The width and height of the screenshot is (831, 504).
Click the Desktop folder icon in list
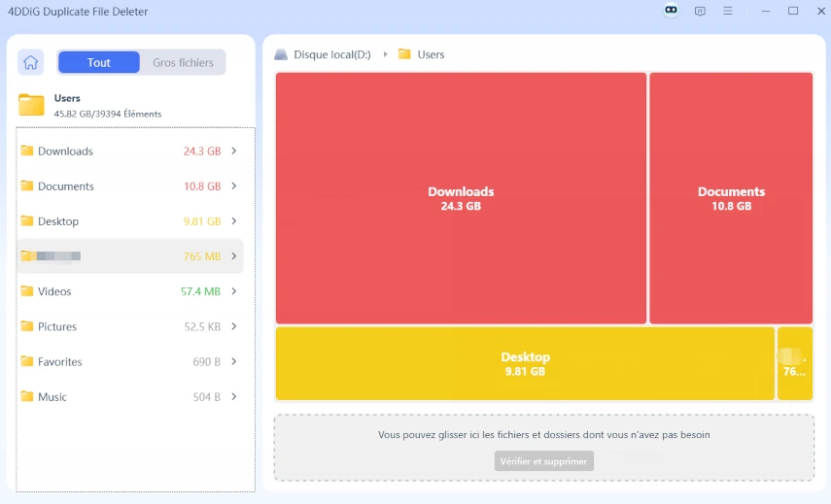click(x=26, y=220)
